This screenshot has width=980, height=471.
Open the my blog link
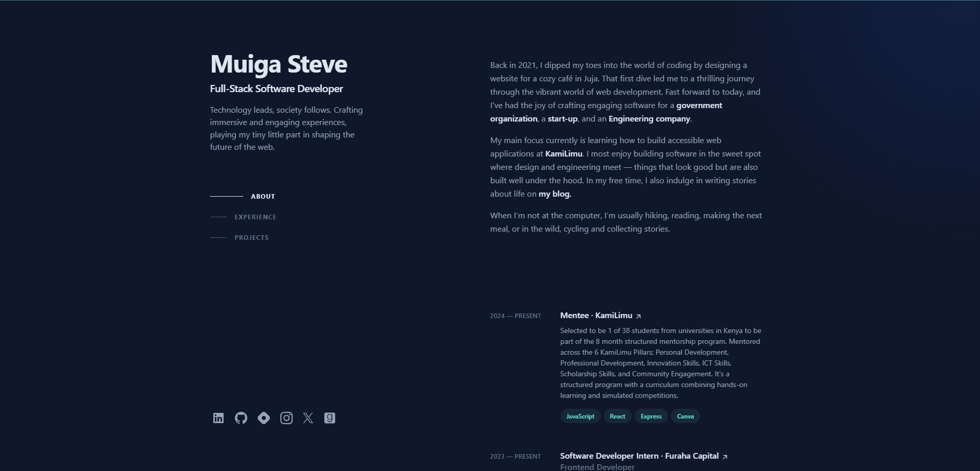[x=554, y=194]
